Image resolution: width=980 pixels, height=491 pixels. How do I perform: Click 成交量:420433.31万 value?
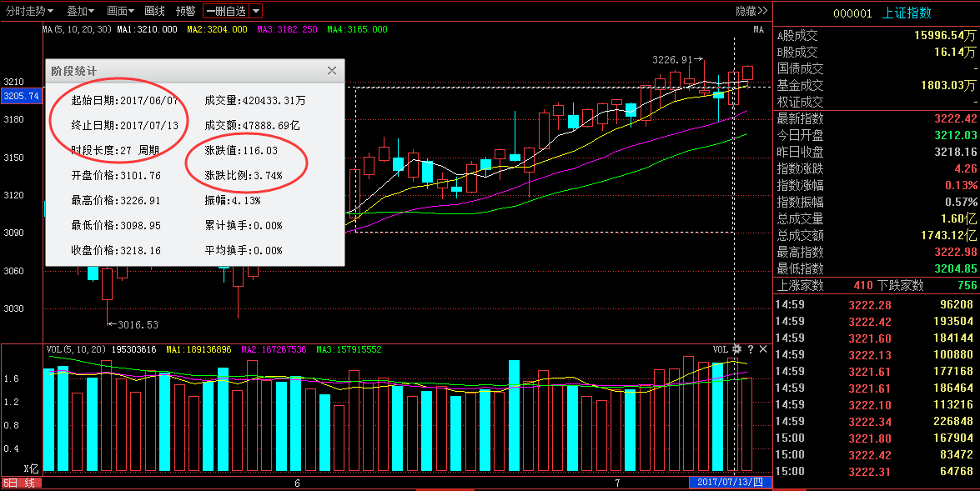coord(255,100)
